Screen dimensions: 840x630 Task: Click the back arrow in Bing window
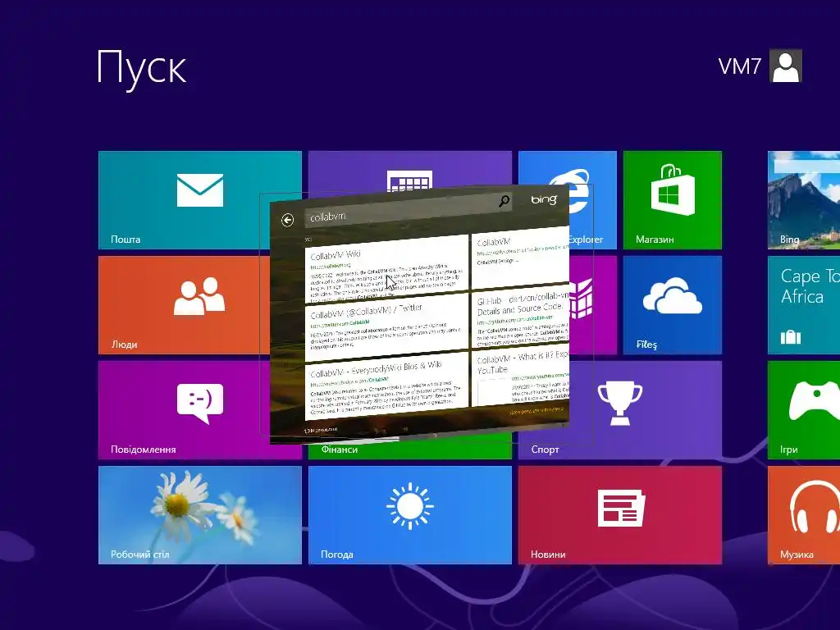pyautogui.click(x=288, y=220)
